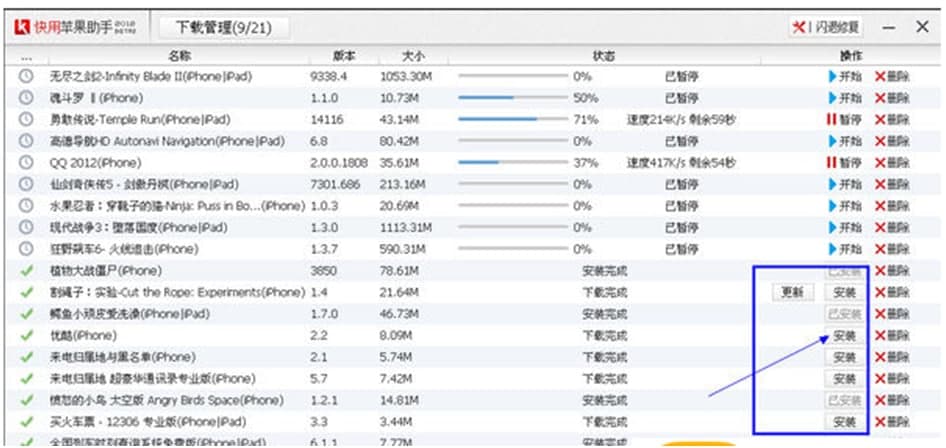This screenshot has height=448, width=946.
Task: Click the Temple Run download progress bar
Action: click(507, 119)
